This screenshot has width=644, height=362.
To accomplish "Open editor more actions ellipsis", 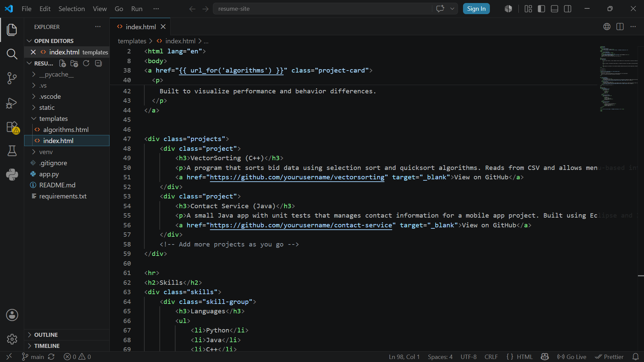I will pos(633,27).
